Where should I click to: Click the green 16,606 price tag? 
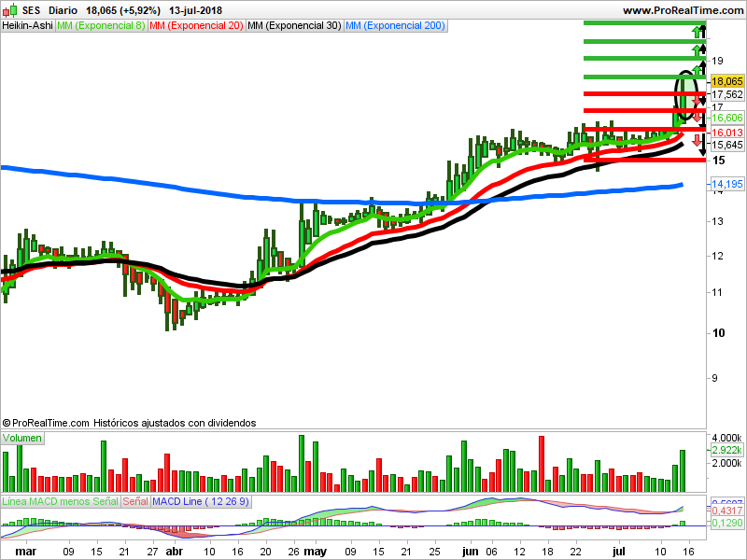pyautogui.click(x=726, y=119)
